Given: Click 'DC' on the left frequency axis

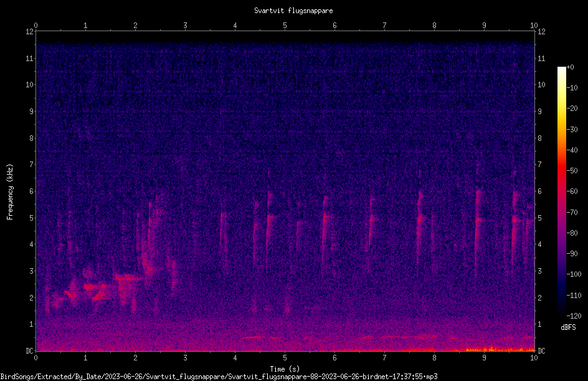Looking at the screenshot, I should tap(29, 351).
